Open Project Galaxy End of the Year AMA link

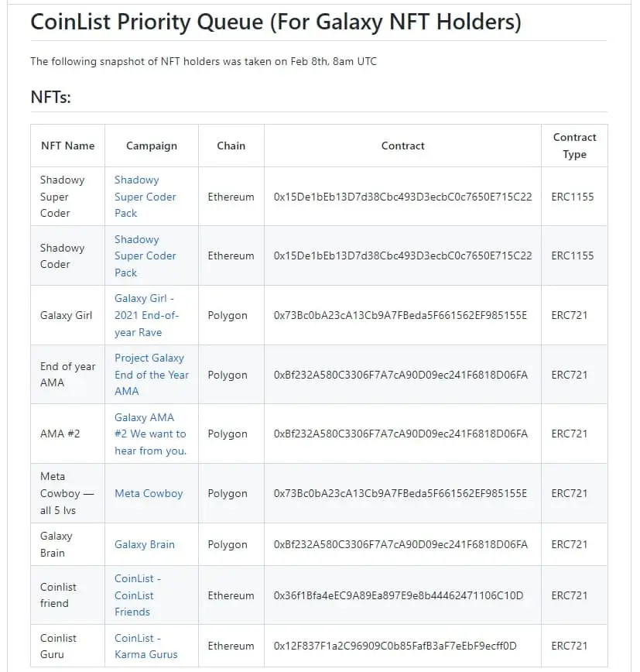tap(151, 375)
